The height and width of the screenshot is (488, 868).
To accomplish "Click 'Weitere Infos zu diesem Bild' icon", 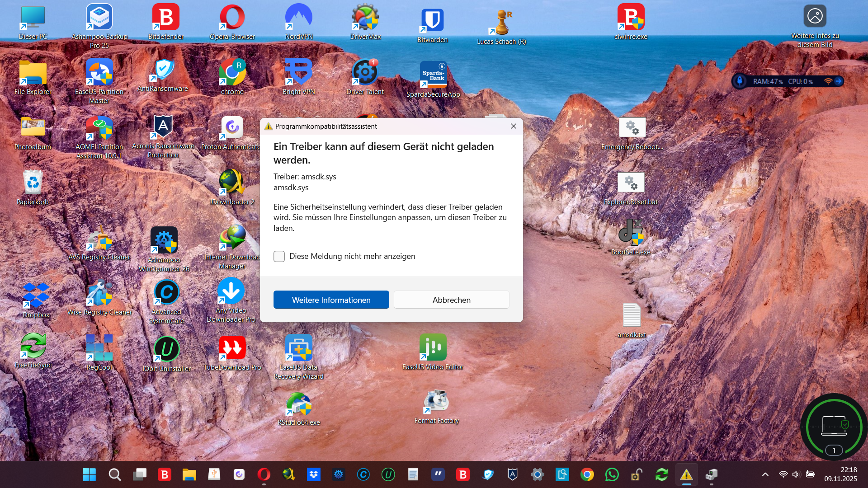I will click(x=815, y=16).
